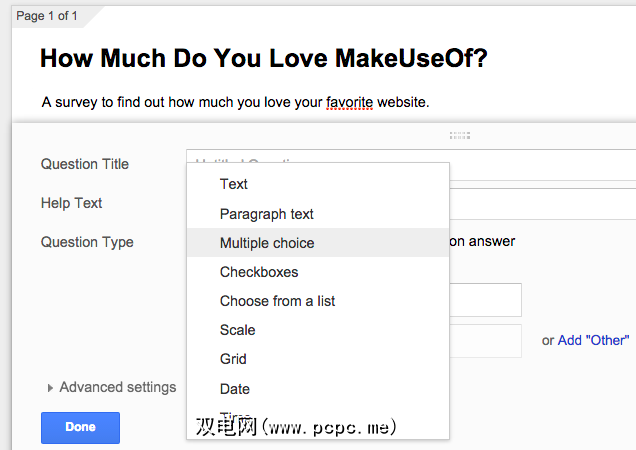Screen dimensions: 636x450
Task: Click the first answer option field
Action: (x=485, y=300)
